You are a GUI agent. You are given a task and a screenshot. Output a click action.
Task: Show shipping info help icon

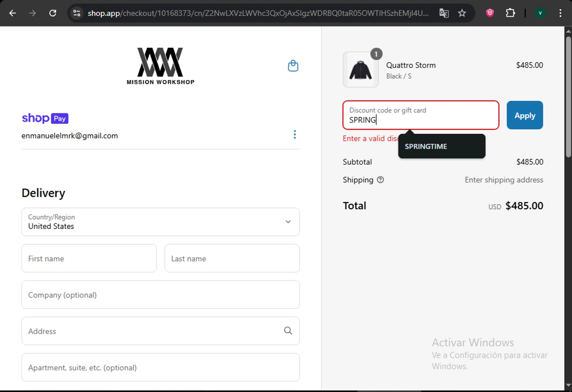(380, 180)
